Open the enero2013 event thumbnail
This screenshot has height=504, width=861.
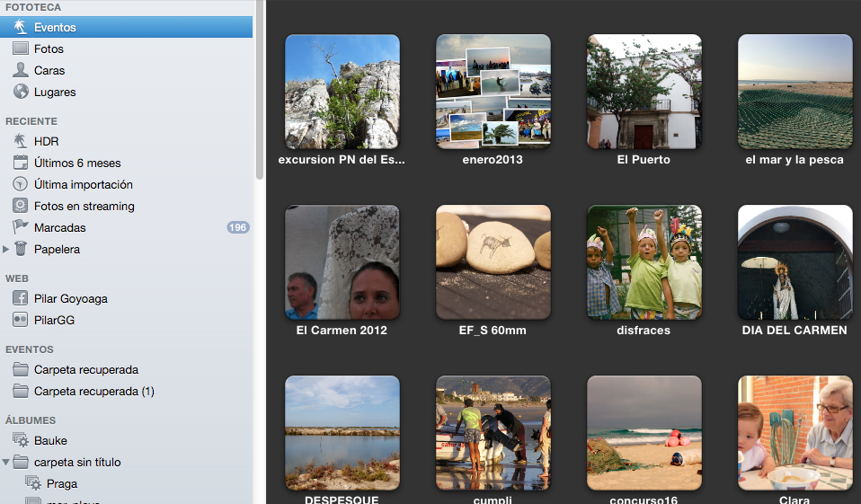click(x=493, y=92)
